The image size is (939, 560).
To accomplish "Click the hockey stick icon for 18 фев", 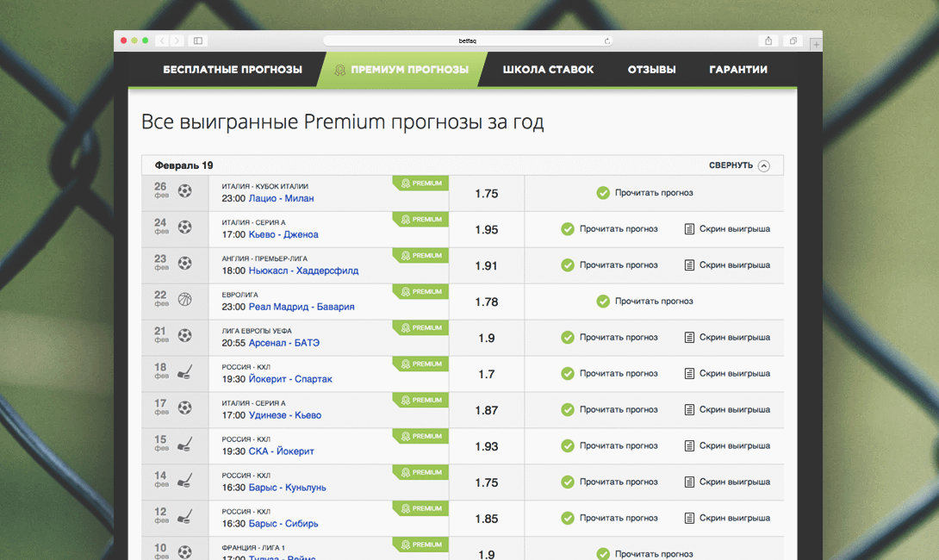I will coord(184,372).
